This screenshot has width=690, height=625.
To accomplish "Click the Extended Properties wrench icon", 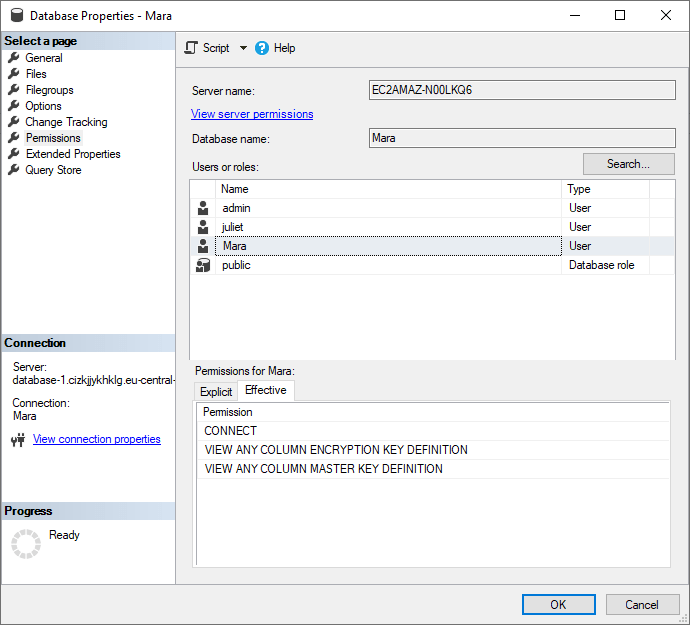I will pyautogui.click(x=14, y=153).
